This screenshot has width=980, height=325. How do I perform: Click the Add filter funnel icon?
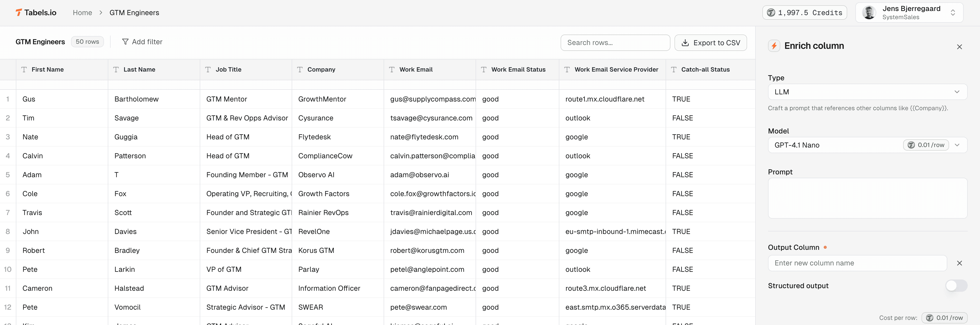125,42
